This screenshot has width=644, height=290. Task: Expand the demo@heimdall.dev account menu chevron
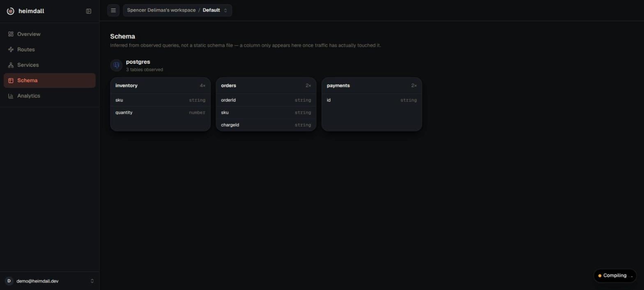pyautogui.click(x=92, y=281)
